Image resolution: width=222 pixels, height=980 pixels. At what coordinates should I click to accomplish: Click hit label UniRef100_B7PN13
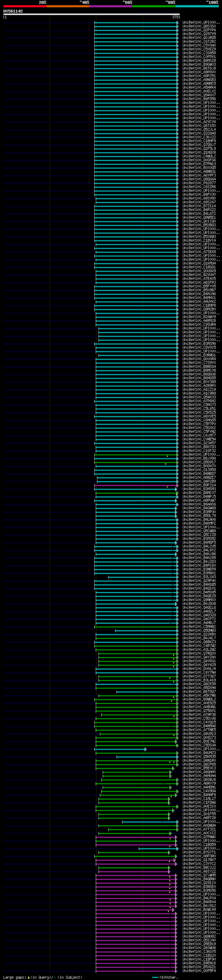pyautogui.click(x=199, y=164)
